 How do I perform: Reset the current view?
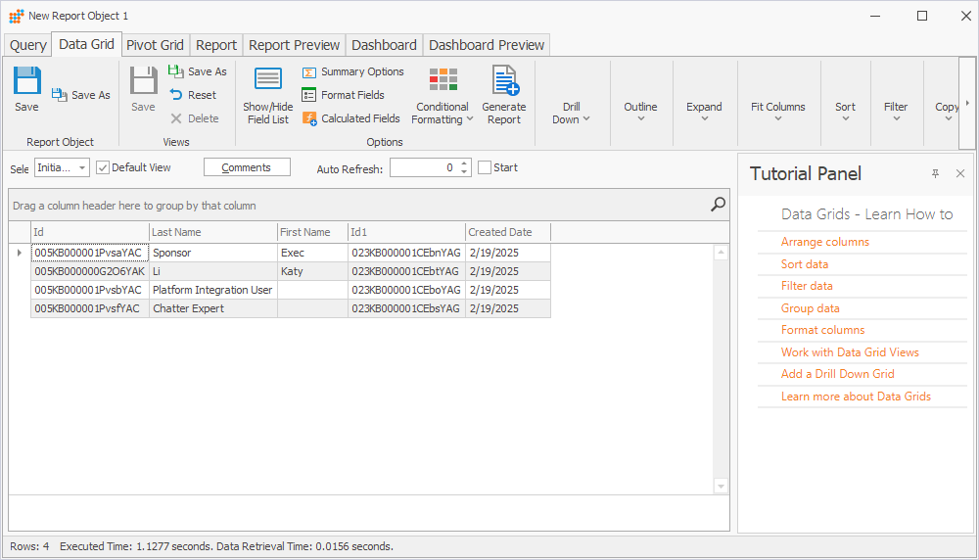click(x=193, y=95)
